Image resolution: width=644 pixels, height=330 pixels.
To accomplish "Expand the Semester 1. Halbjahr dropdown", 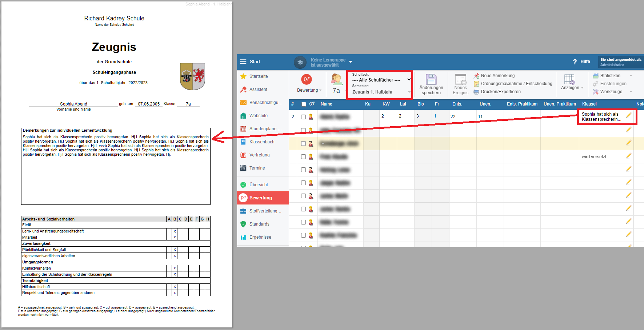I will [x=380, y=92].
